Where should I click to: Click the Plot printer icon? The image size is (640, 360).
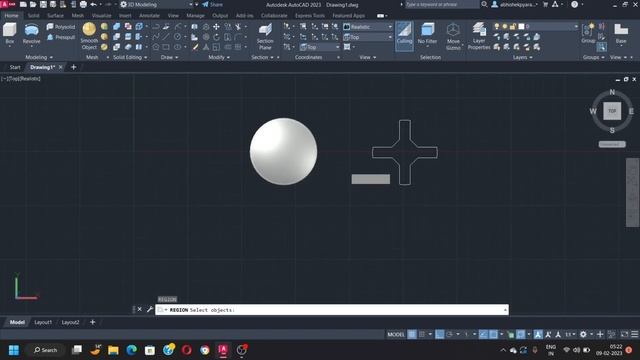tap(83, 4)
